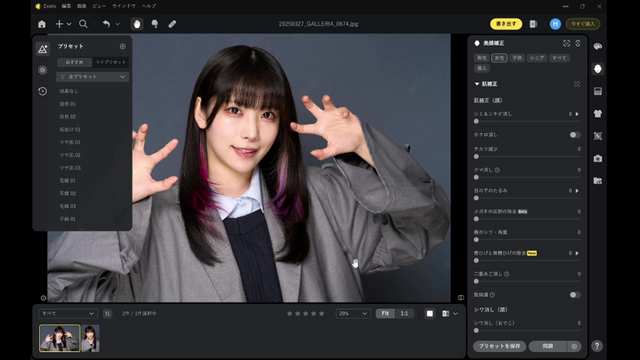
Task: Toggle the 髪保護 switch
Action: tap(575, 295)
